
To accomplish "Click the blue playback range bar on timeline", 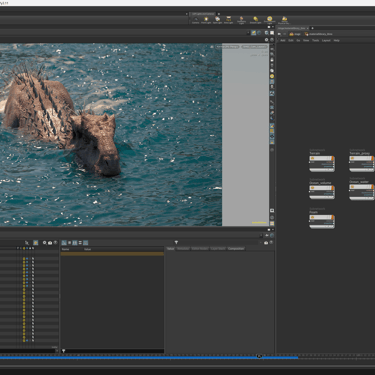I will [x=149, y=358].
